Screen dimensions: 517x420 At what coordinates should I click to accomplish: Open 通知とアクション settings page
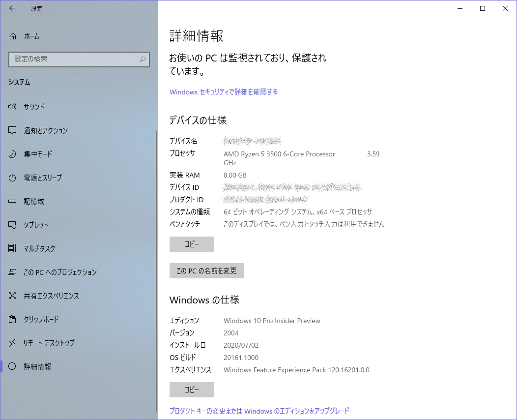[x=79, y=131]
